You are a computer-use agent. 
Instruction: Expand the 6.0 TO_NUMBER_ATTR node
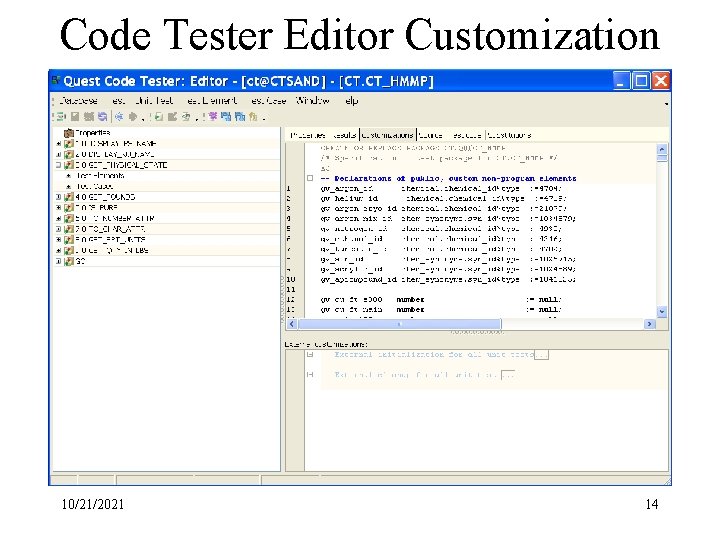pyautogui.click(x=58, y=219)
